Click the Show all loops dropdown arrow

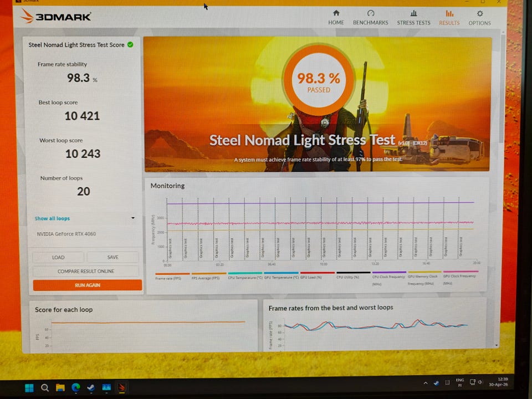(x=133, y=218)
